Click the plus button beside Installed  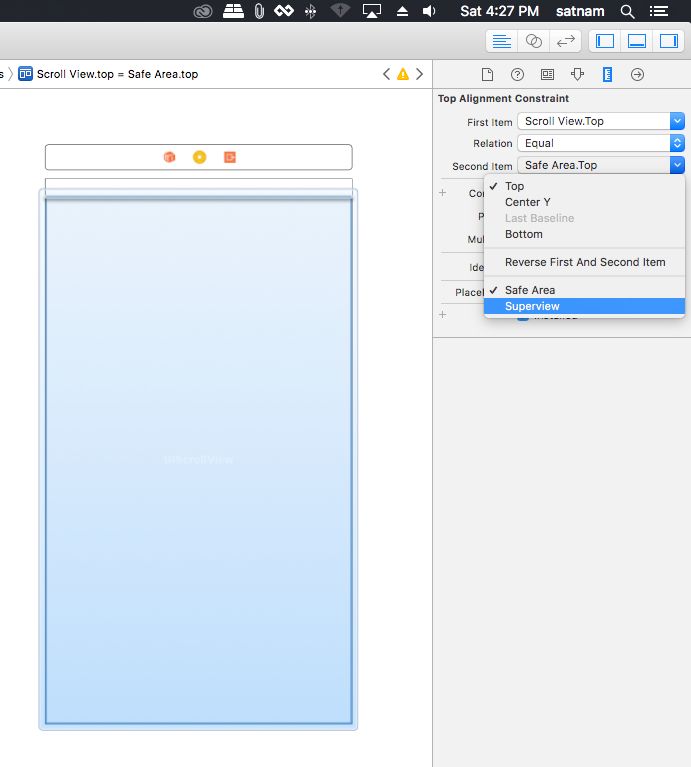[x=443, y=314]
